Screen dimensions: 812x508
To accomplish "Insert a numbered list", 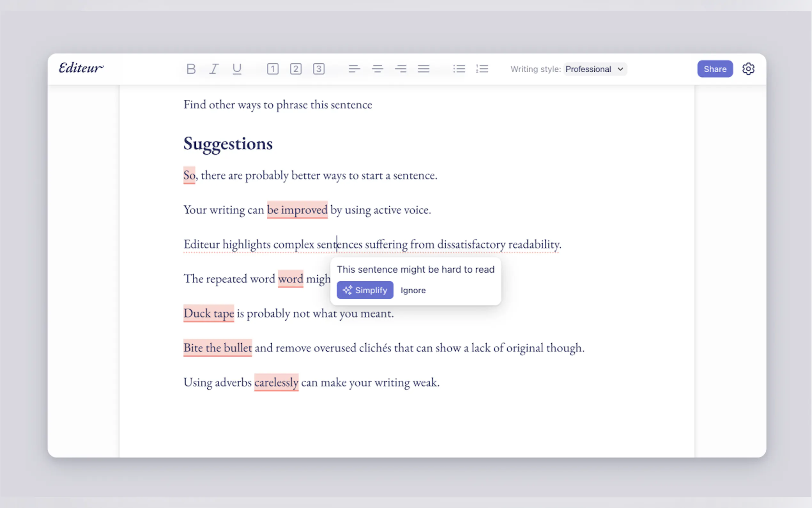I will tap(482, 69).
